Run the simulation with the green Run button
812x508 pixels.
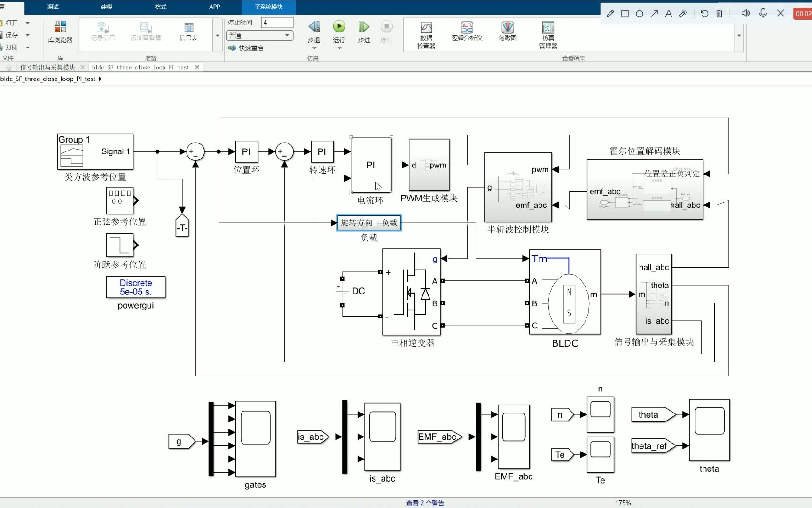point(339,27)
